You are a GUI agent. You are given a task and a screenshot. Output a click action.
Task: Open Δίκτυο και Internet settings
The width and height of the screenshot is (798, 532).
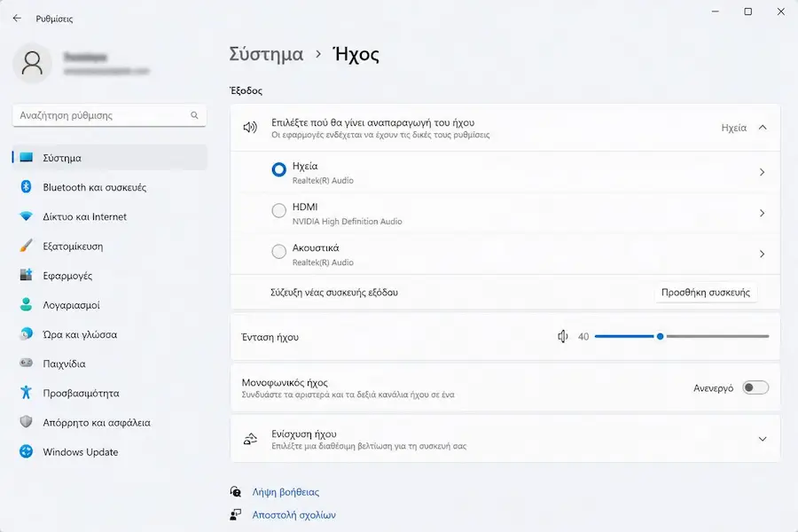pos(110,216)
